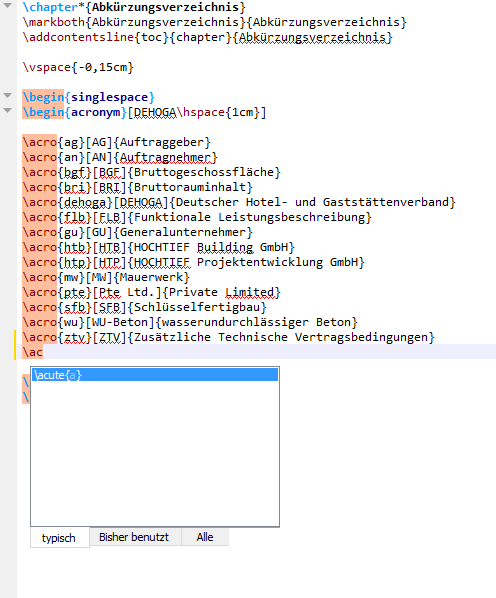Switch to the 'Alle' completion tab
This screenshot has width=496, height=598.
[x=205, y=537]
